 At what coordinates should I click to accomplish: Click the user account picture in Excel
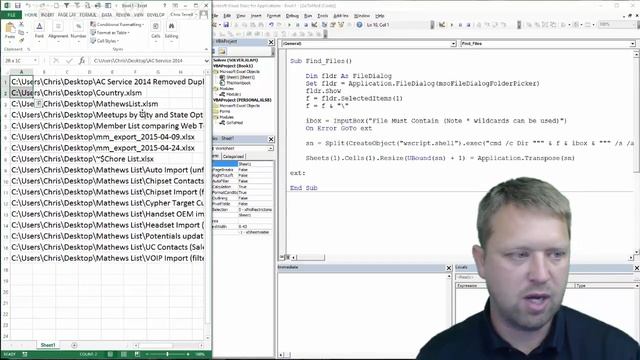click(203, 15)
